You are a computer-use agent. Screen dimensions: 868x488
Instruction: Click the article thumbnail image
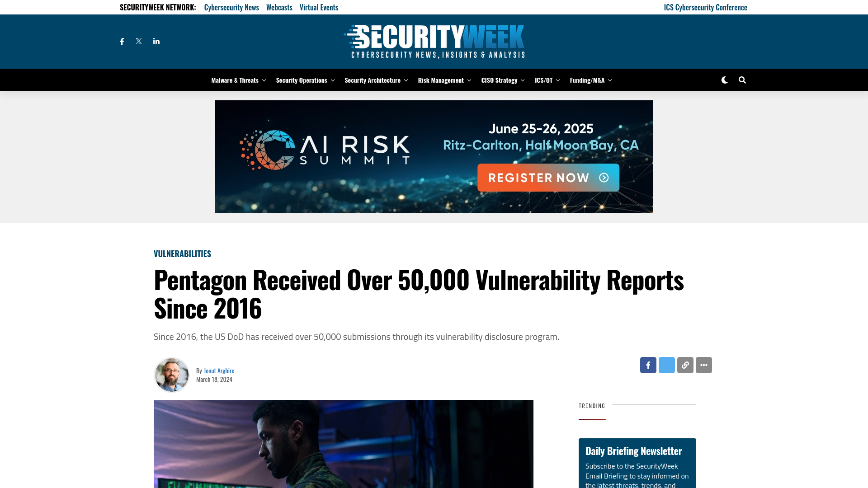pos(344,443)
